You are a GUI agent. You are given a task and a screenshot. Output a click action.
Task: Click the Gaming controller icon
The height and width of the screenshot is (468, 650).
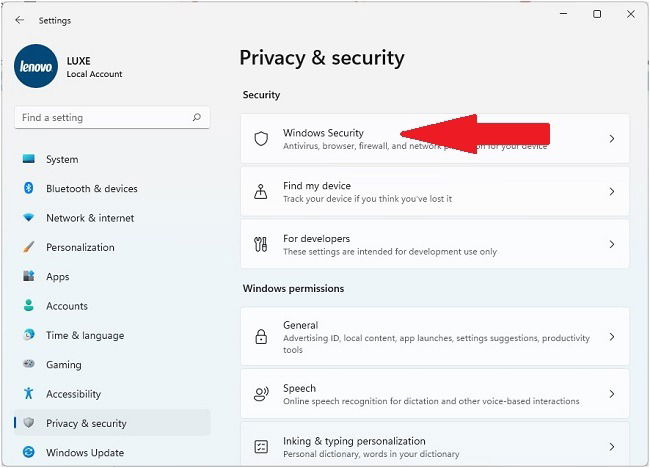point(28,365)
